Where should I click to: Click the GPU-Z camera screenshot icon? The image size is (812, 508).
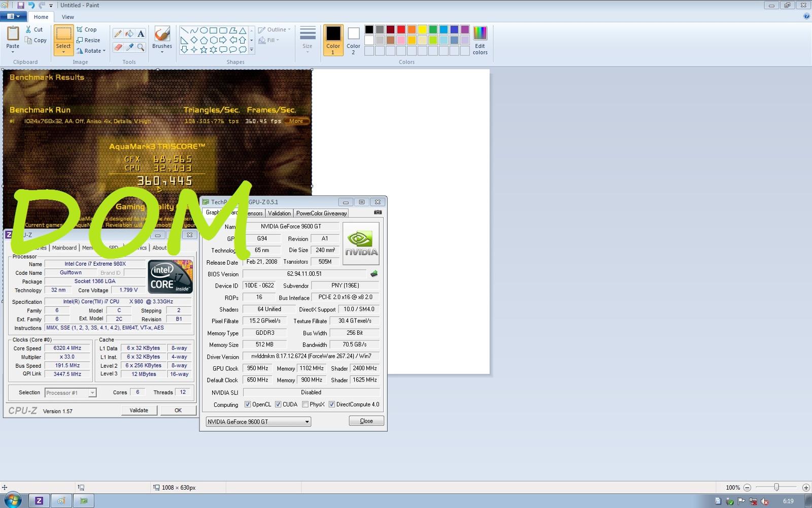pyautogui.click(x=378, y=212)
